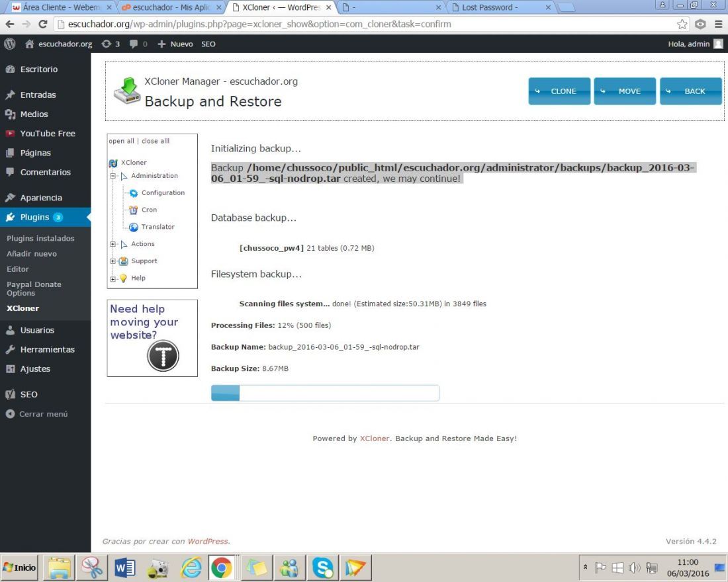Screen dimensions: 728x582
Task: Reload the page with refresh icon
Action: click(x=43, y=24)
